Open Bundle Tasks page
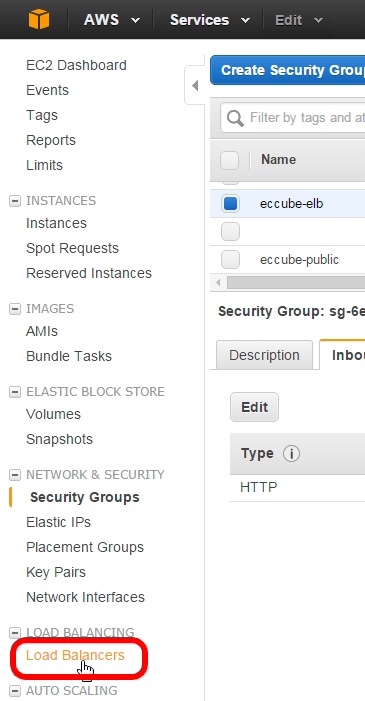 pos(69,356)
